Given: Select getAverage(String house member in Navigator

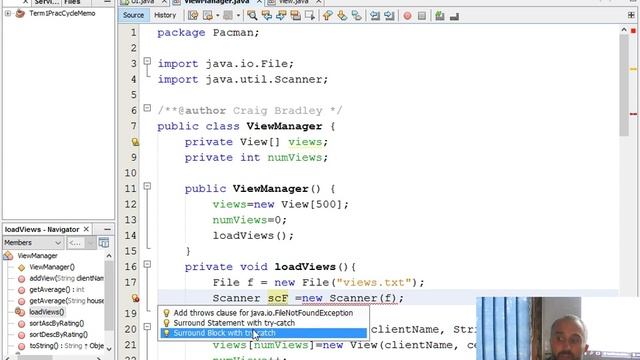Looking at the screenshot, I should click(x=67, y=301).
